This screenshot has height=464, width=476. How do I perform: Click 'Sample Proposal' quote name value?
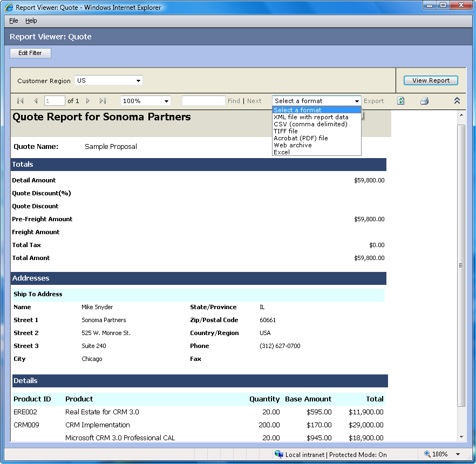111,147
